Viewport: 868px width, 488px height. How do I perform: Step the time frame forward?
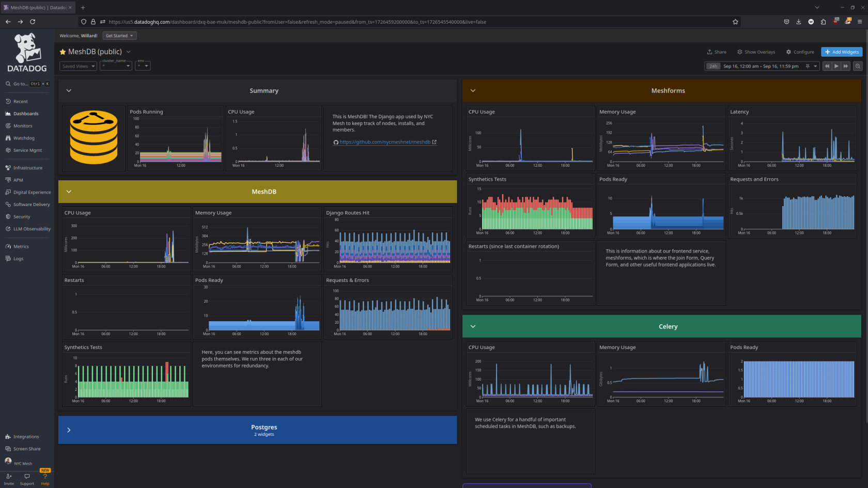point(846,66)
